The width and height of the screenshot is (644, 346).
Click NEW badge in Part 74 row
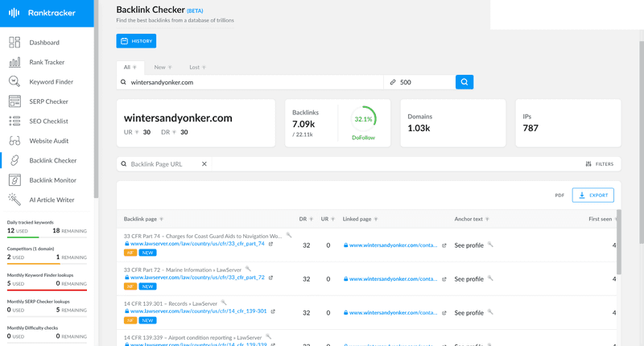tap(147, 253)
